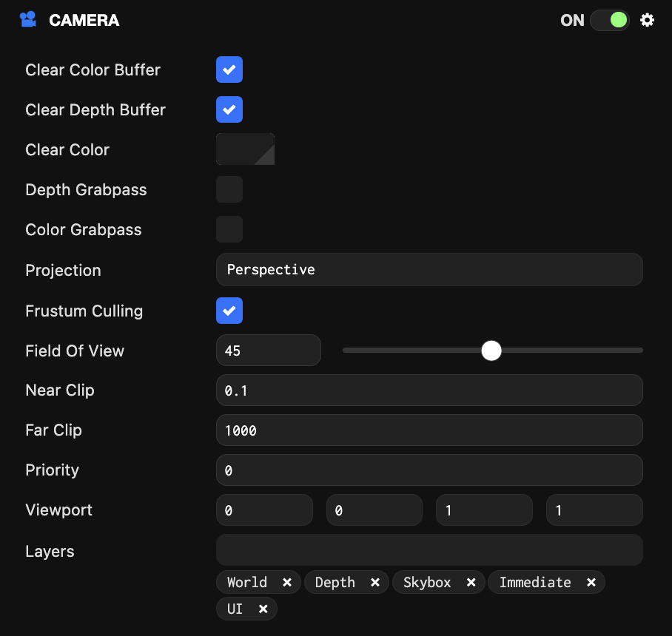
Task: Disable Frustum Culling
Action: (229, 311)
